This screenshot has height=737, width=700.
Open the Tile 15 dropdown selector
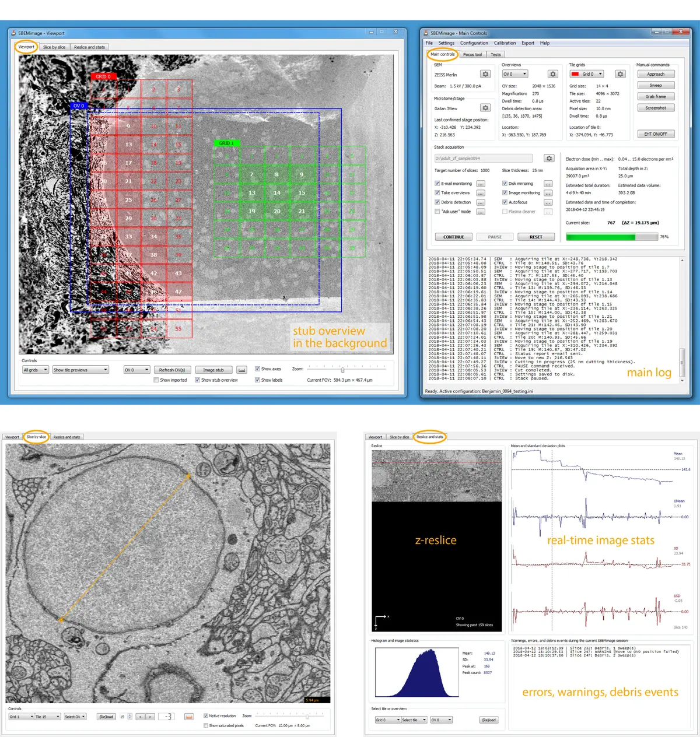click(47, 717)
